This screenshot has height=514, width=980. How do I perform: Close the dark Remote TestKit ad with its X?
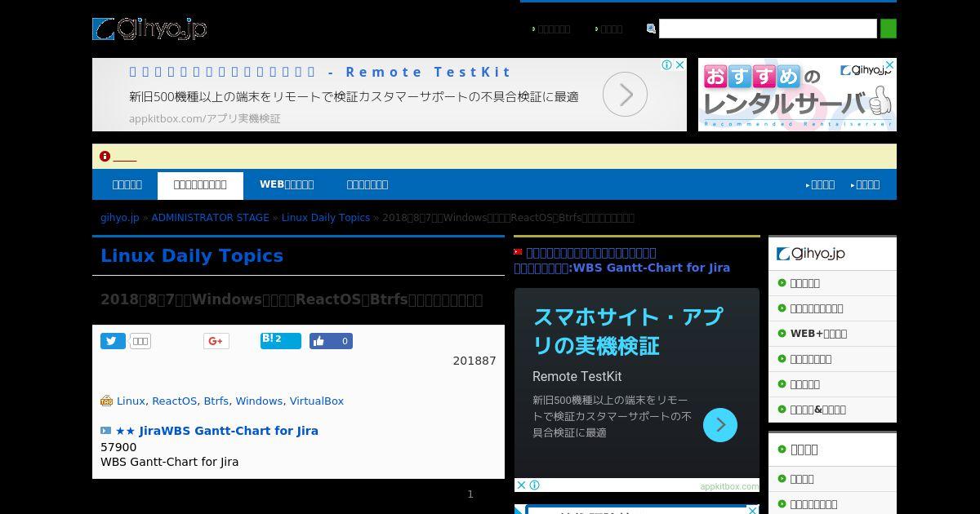(520, 485)
